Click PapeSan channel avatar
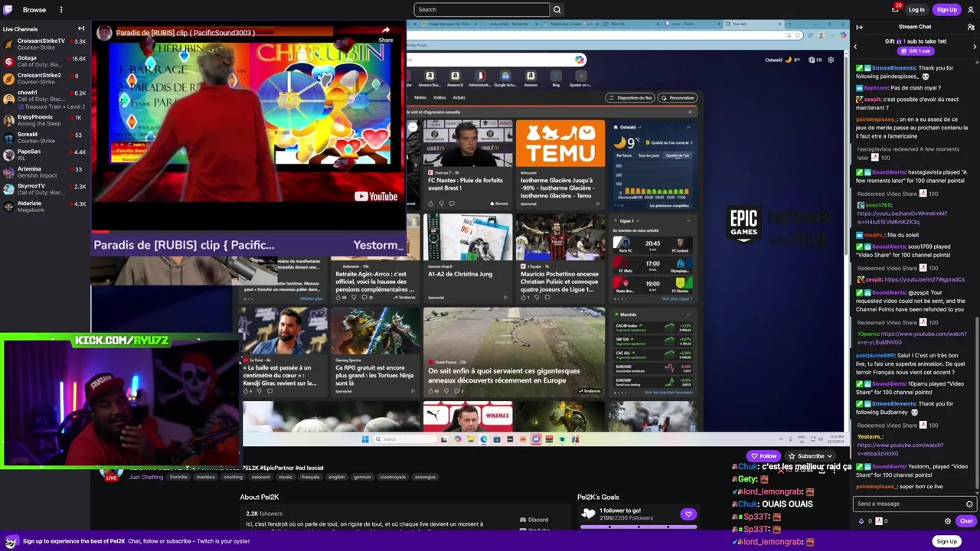 point(8,155)
